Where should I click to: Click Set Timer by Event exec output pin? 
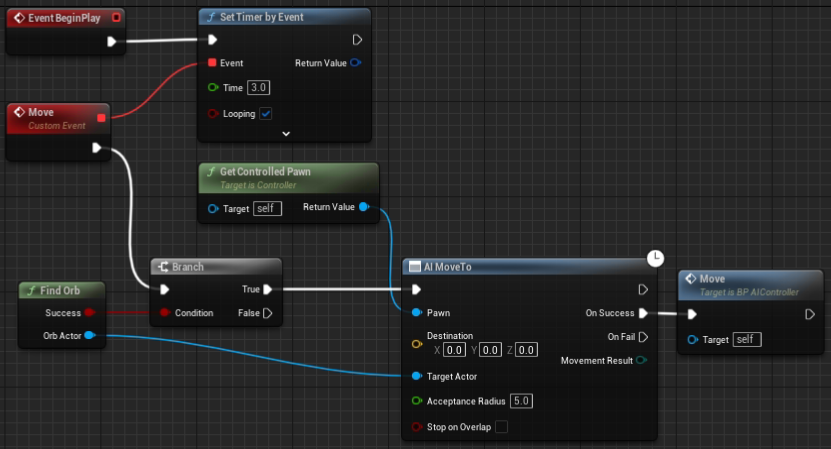click(357, 40)
